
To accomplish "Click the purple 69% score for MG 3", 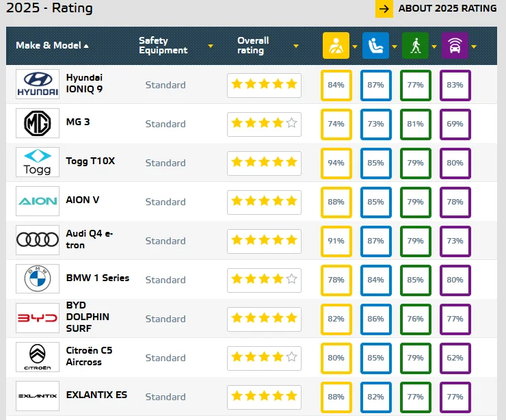I will click(455, 124).
